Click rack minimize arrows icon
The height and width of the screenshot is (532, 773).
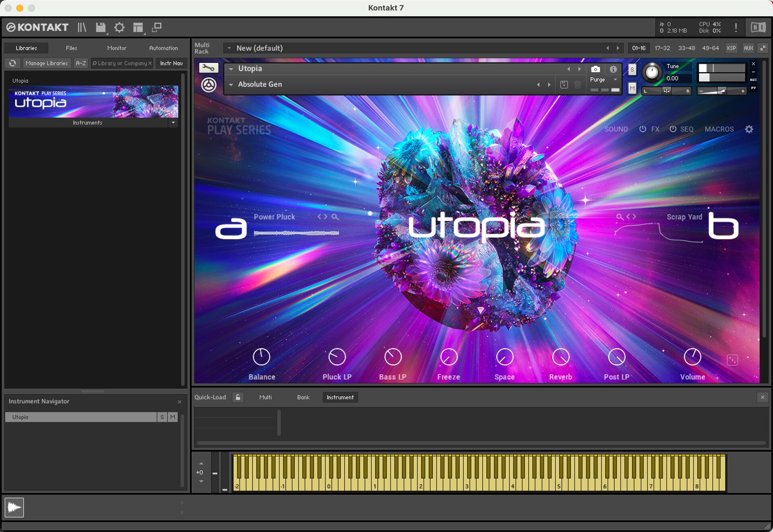click(763, 48)
